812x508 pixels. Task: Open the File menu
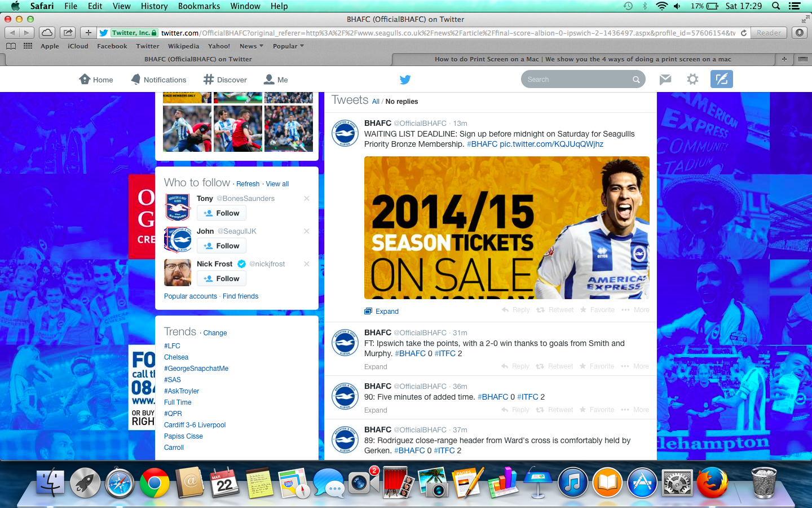(70, 6)
